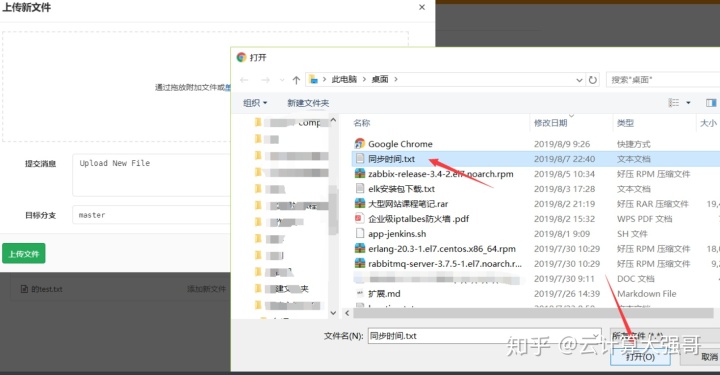
Task: Click the date 2019/8/1 9:09
Action: [562, 234]
